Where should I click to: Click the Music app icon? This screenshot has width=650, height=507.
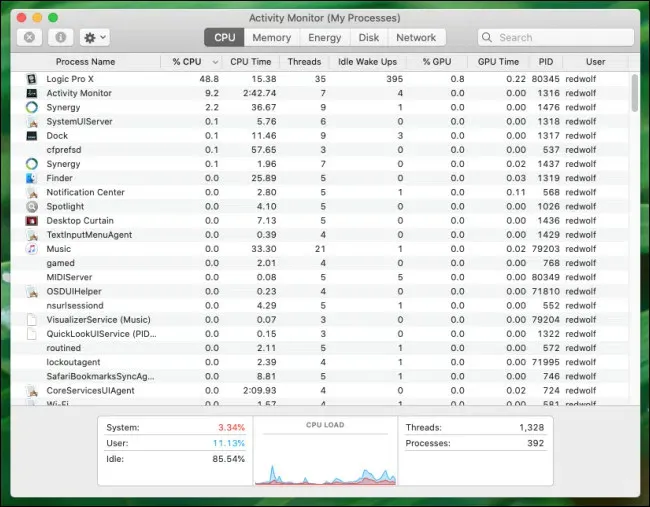click(32, 249)
